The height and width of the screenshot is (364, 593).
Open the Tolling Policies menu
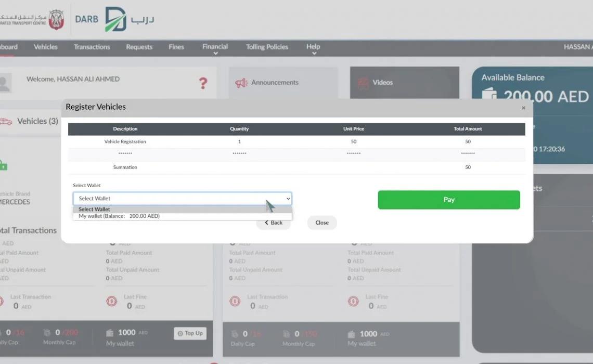[267, 47]
